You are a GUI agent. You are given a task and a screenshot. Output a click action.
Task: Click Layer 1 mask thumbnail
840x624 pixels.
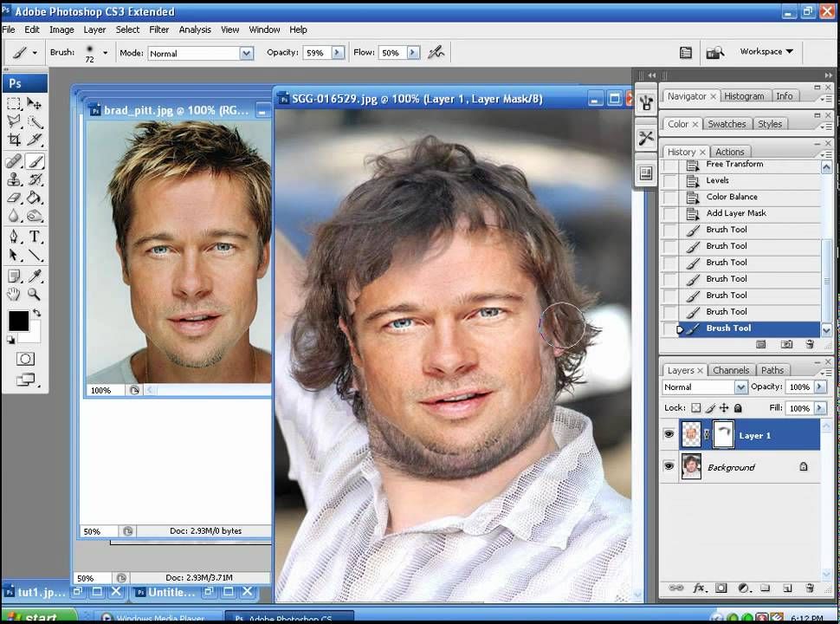(723, 434)
